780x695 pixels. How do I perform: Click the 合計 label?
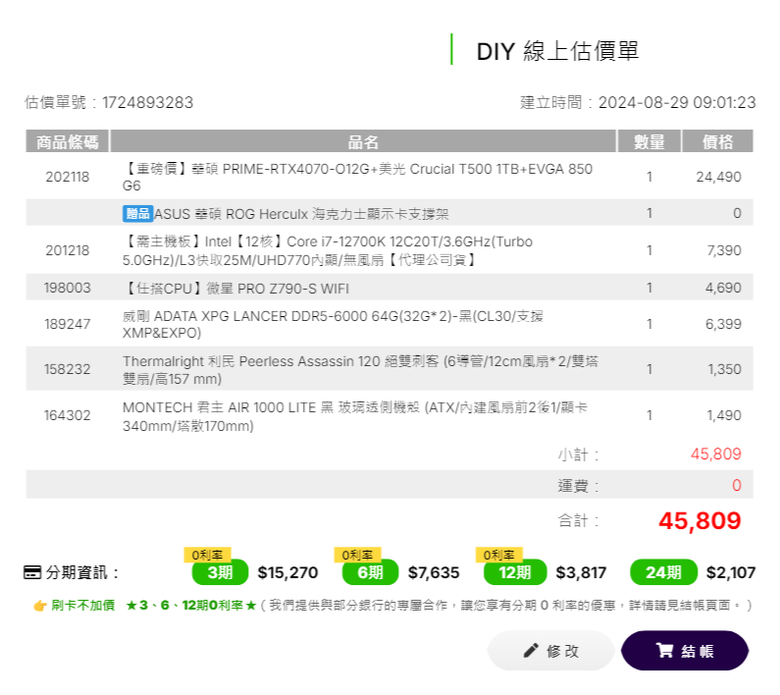[x=578, y=521]
